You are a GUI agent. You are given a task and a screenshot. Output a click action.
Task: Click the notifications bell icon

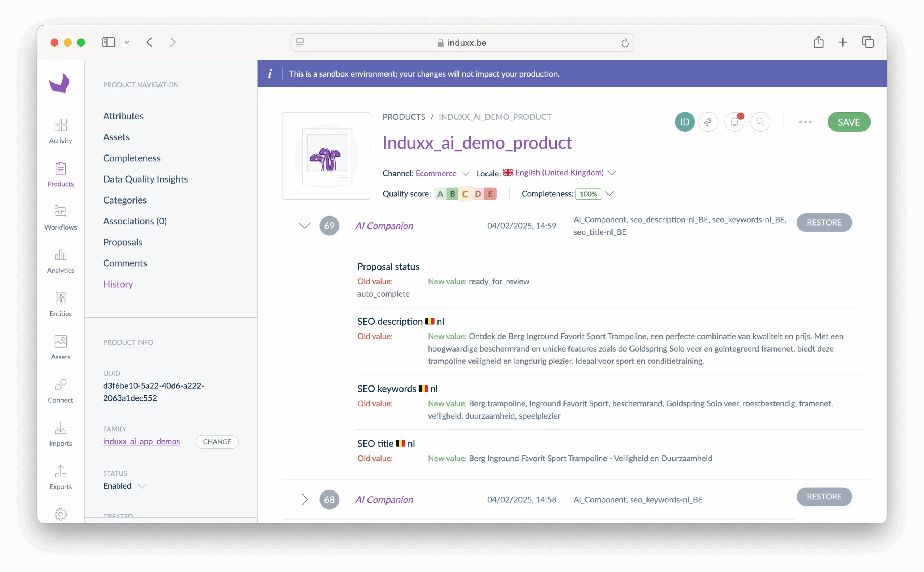point(734,122)
